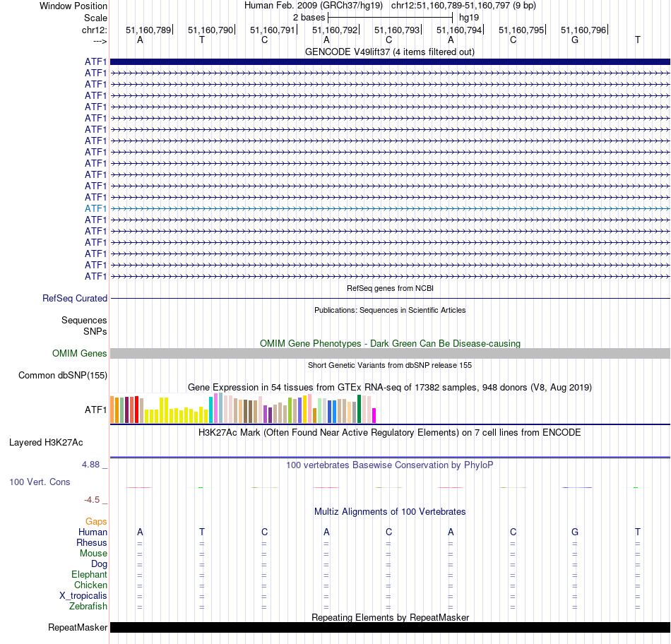The width and height of the screenshot is (671, 644).
Task: Open 'Multiz Alignments of 100 Vertebrates' title
Action: pyautogui.click(x=390, y=511)
